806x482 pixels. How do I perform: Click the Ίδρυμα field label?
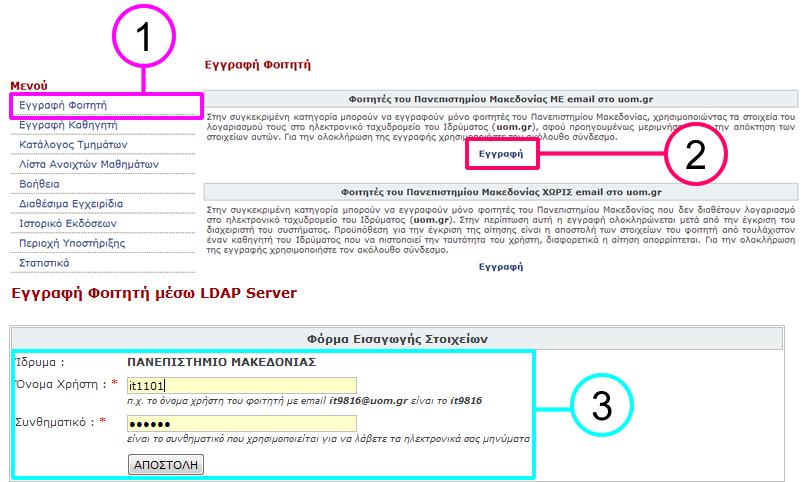[x=40, y=362]
